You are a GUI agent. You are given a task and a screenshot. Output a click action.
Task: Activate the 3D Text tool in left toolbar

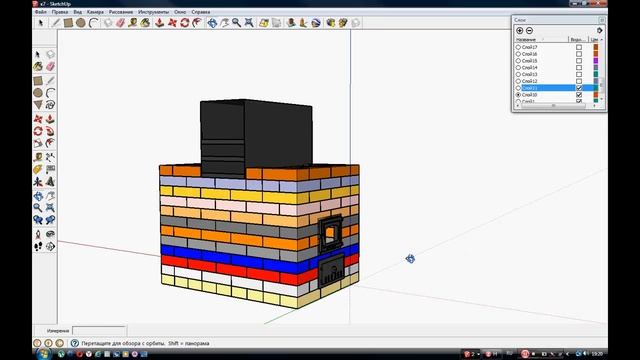click(x=50, y=182)
